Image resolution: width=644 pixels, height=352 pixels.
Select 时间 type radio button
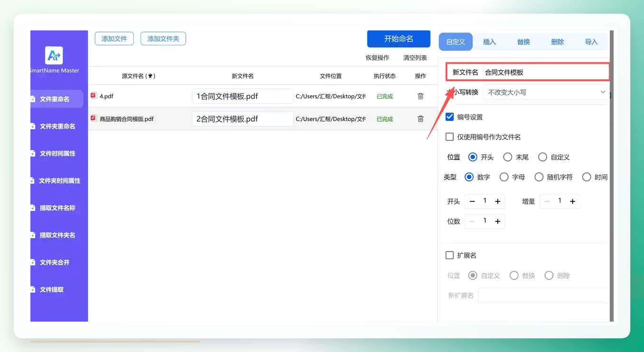click(587, 177)
